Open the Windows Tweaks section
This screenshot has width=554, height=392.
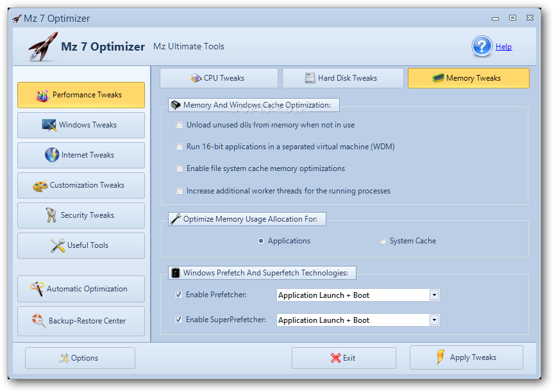coord(81,126)
